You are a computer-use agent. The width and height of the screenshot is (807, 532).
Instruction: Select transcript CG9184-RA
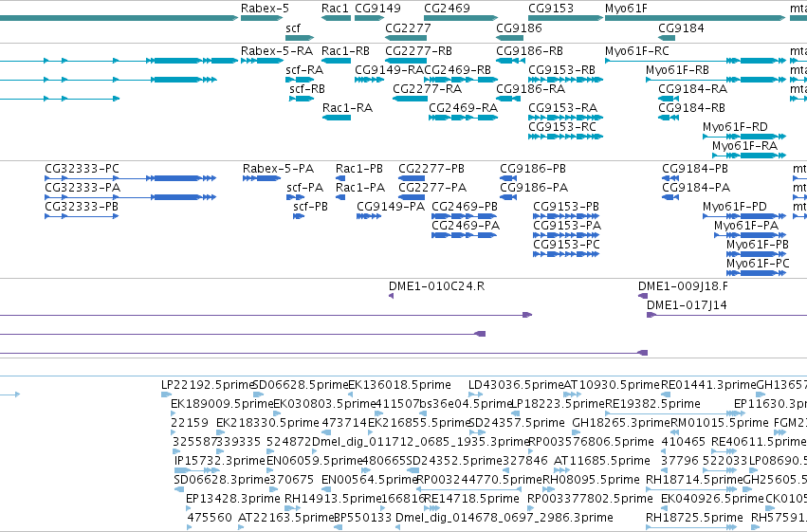click(693, 89)
